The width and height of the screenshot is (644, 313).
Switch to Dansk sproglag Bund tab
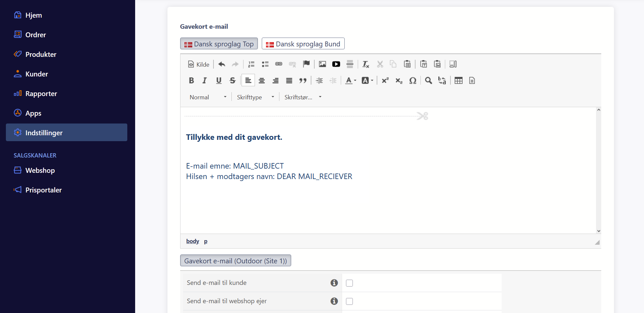[303, 44]
